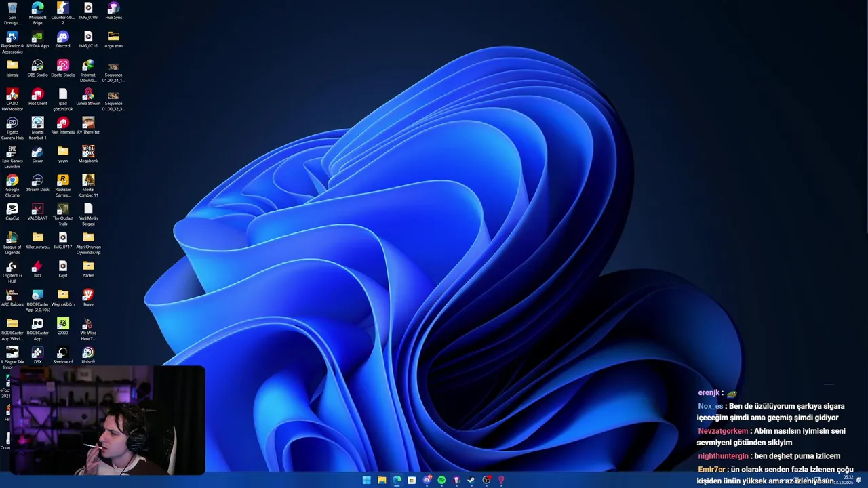Select the Atari Oyunları folder
This screenshot has width=868, height=488.
pos(88,243)
